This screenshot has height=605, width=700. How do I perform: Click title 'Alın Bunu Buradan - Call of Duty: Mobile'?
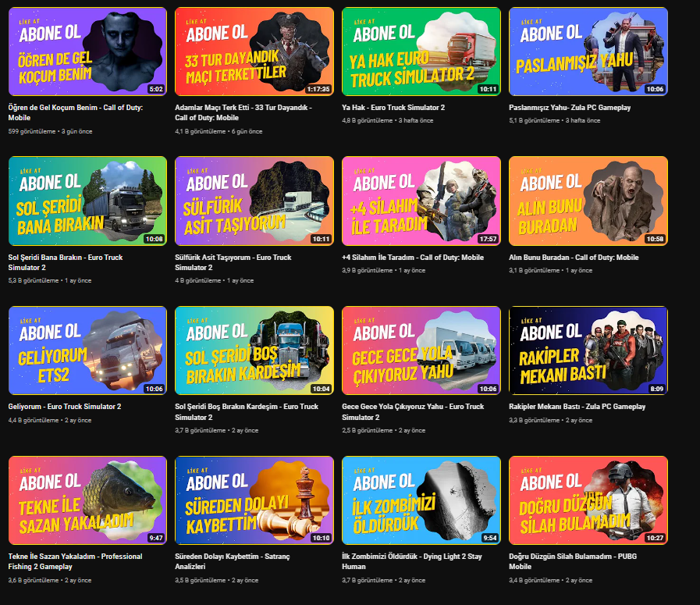coord(574,257)
